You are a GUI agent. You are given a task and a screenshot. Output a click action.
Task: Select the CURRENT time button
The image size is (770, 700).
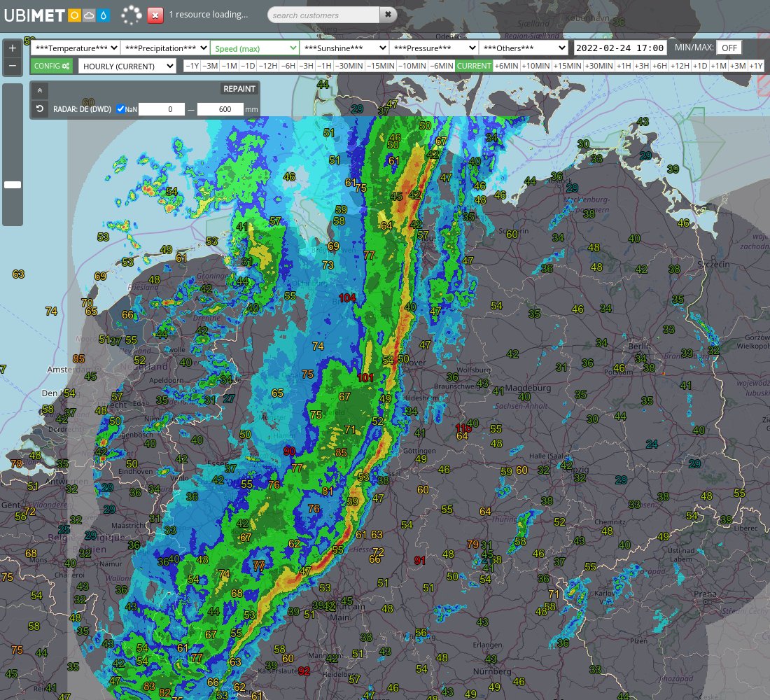tap(474, 66)
